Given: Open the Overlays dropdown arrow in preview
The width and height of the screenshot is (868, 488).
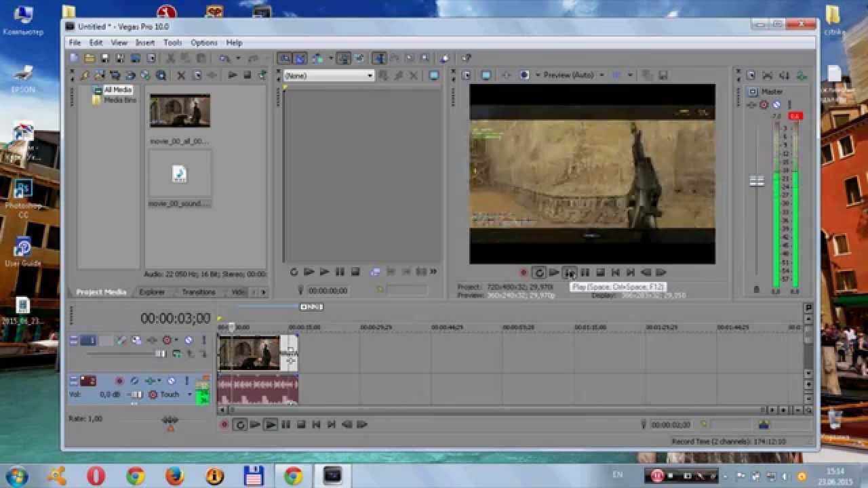Looking at the screenshot, I should tap(630, 75).
